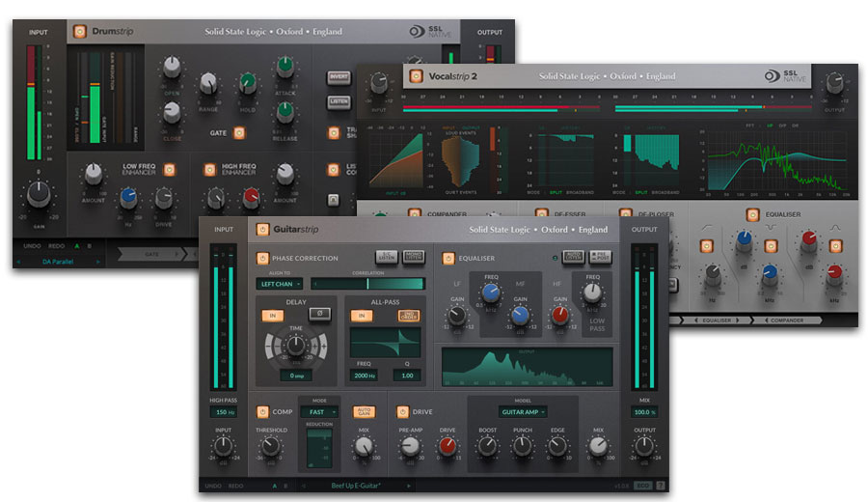Select Drumstrip B comparison slot
Screen dimensions: 868x502
89,246
